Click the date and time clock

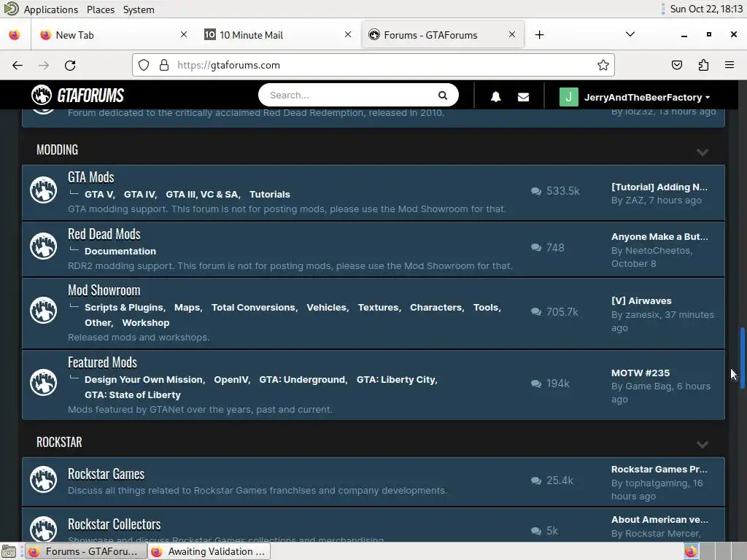(706, 9)
